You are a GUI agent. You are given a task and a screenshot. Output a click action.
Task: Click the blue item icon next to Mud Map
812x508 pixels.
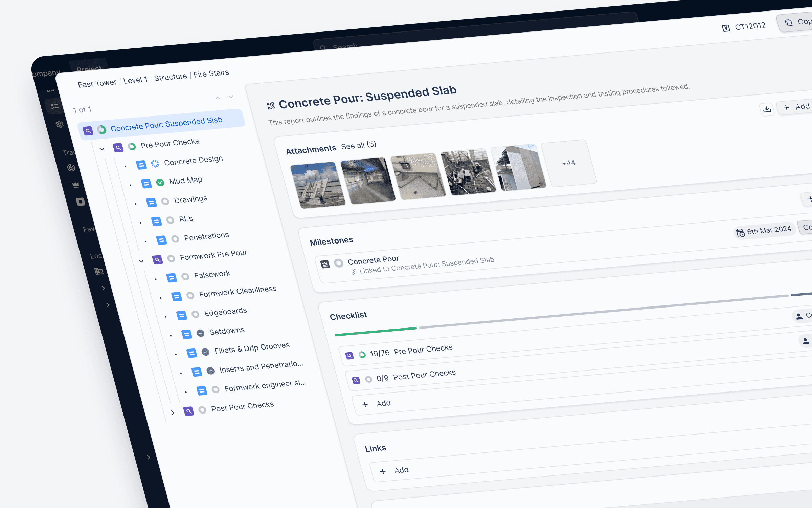pyautogui.click(x=146, y=184)
